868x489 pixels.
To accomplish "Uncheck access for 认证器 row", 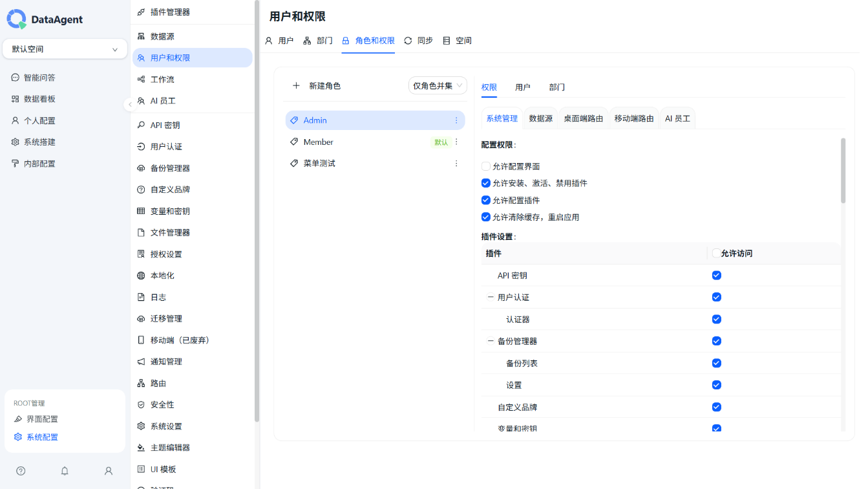I will tap(716, 320).
